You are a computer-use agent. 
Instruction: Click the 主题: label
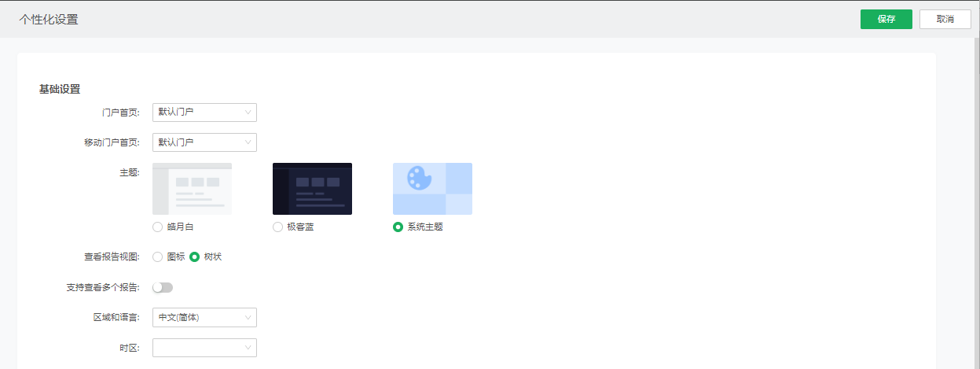coord(128,172)
